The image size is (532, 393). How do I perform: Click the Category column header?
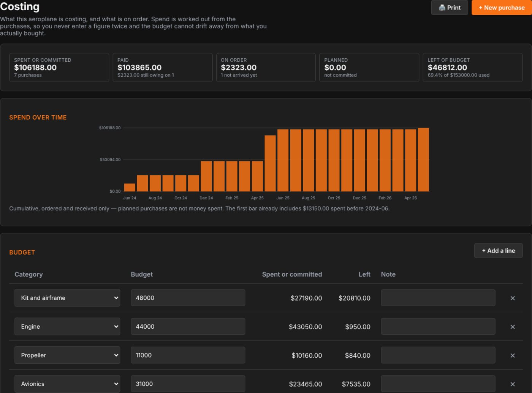[x=28, y=274]
